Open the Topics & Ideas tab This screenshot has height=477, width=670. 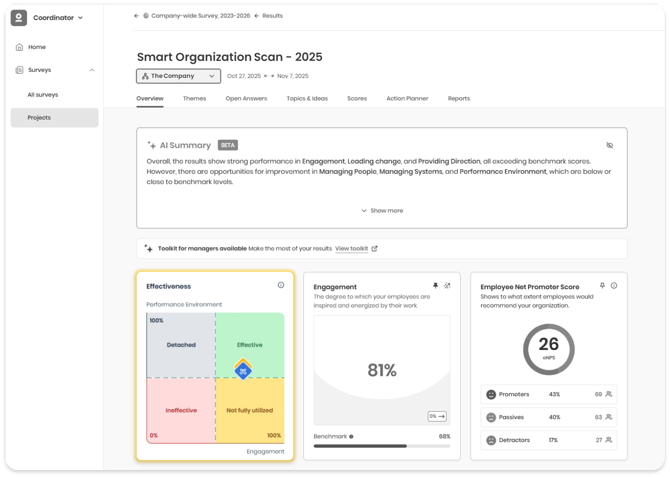pyautogui.click(x=307, y=99)
